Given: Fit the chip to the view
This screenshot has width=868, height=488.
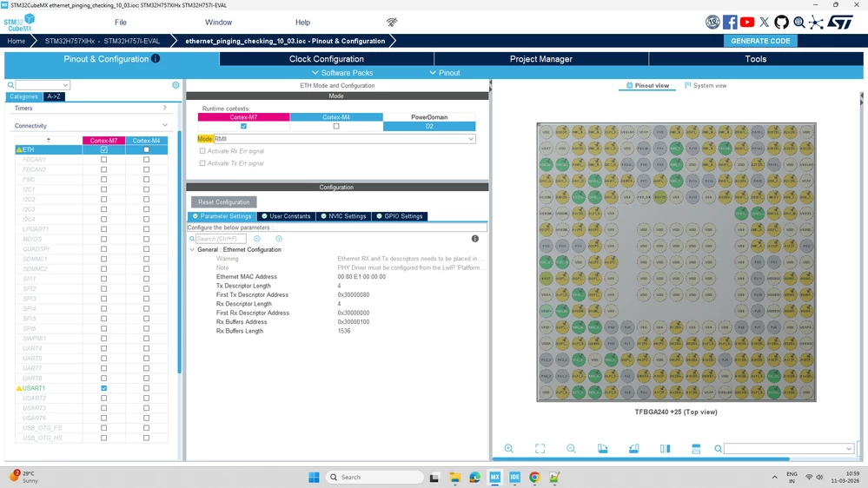Looking at the screenshot, I should click(x=540, y=449).
